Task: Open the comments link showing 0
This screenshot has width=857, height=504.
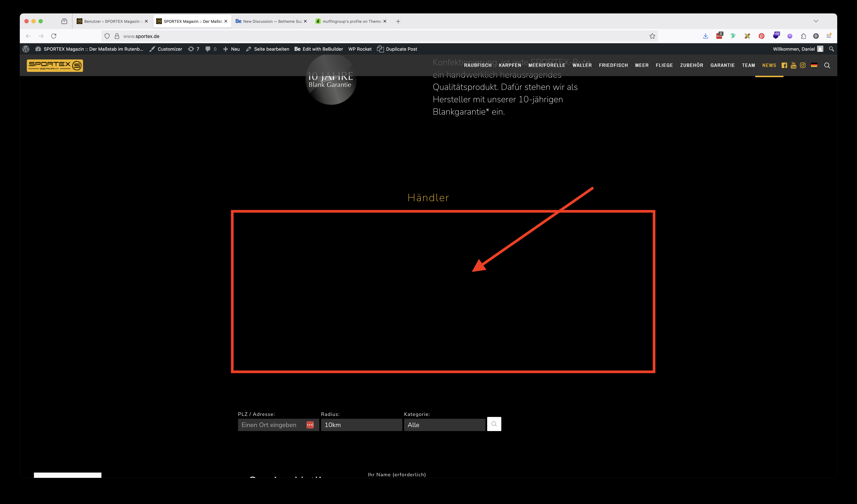Action: 211,49
